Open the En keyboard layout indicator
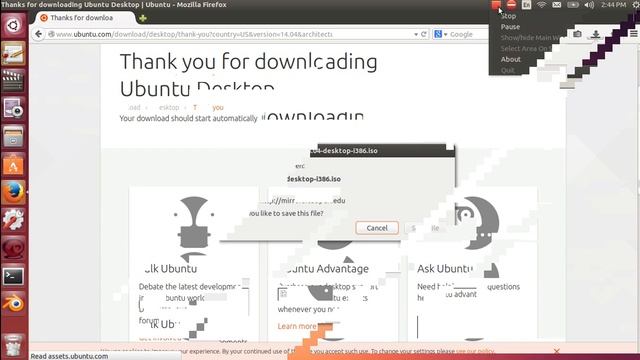 pyautogui.click(x=527, y=5)
